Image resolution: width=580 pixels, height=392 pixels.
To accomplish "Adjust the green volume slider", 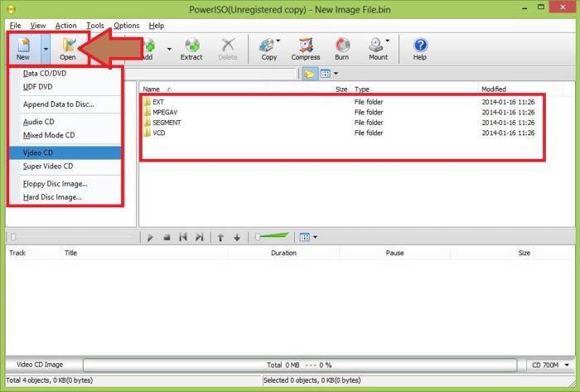I will (272, 237).
